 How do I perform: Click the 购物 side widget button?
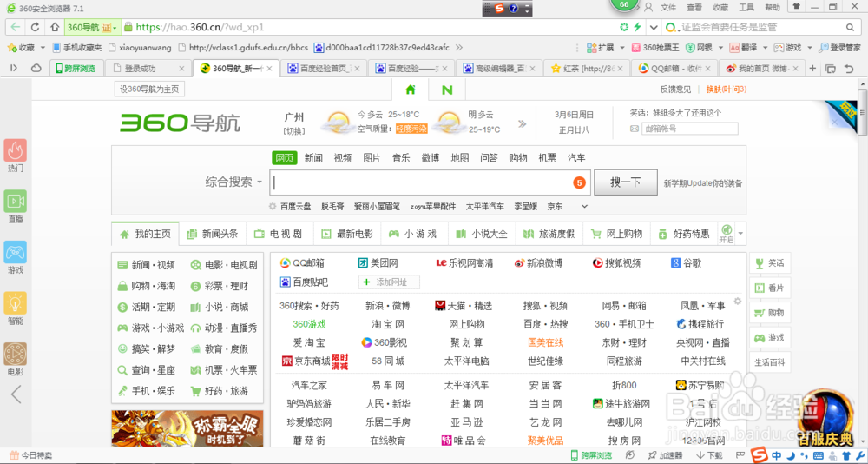pos(770,313)
